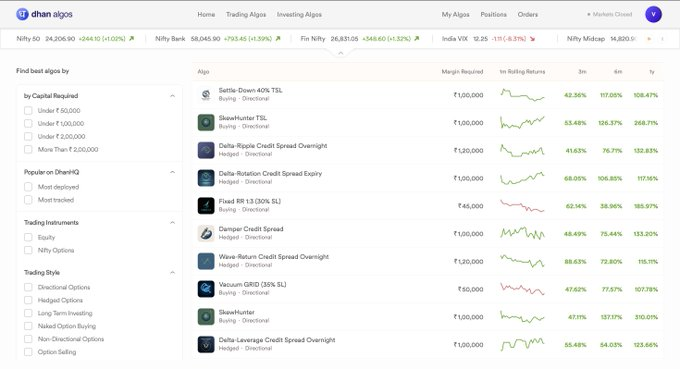This screenshot has width=680, height=369.
Task: Open the Settle-Down 40% TSL algo
Action: point(250,90)
